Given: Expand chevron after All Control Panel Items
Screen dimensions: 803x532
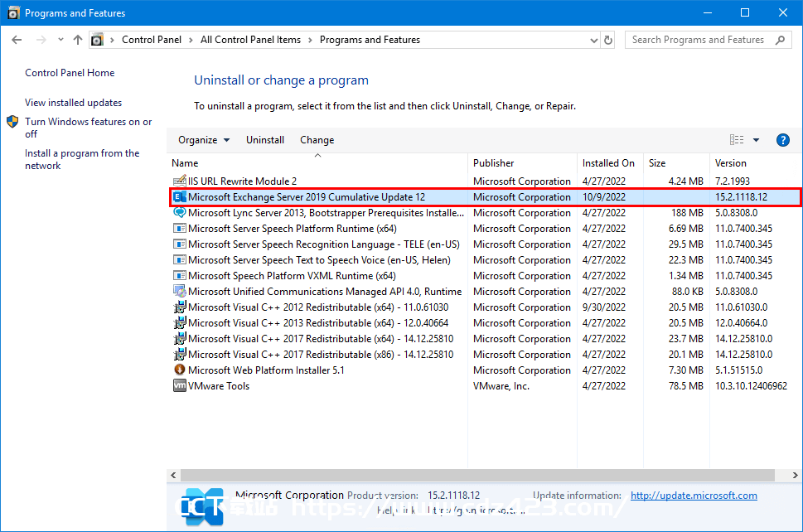Looking at the screenshot, I should click(310, 40).
